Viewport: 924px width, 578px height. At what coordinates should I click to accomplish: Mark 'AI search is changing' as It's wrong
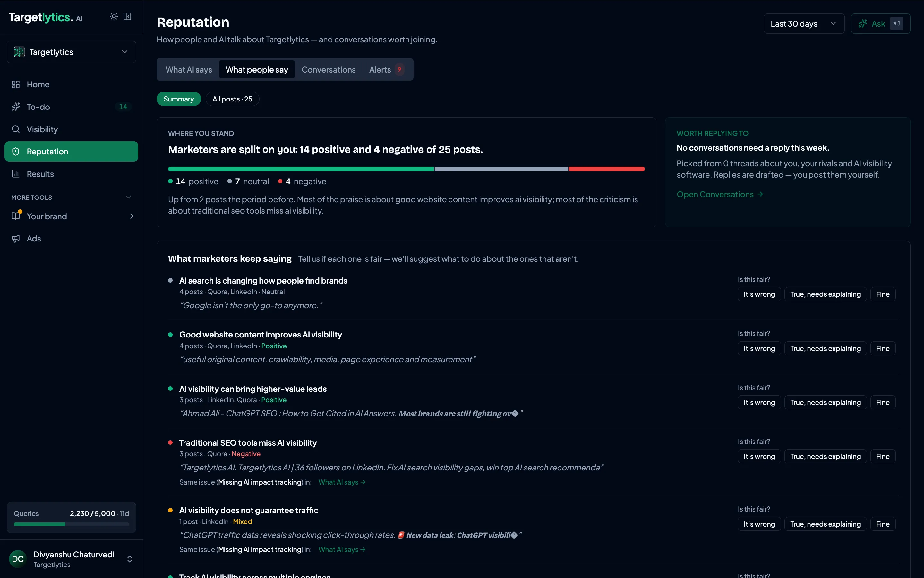pos(759,294)
